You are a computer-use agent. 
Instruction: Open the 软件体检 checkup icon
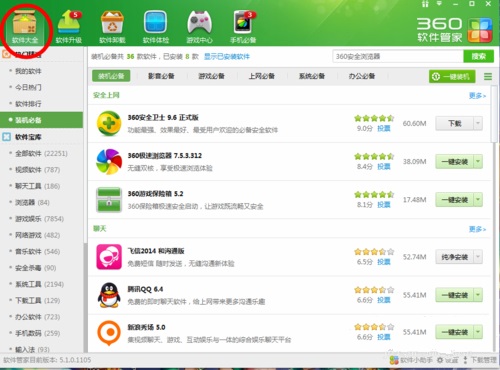coord(156,27)
